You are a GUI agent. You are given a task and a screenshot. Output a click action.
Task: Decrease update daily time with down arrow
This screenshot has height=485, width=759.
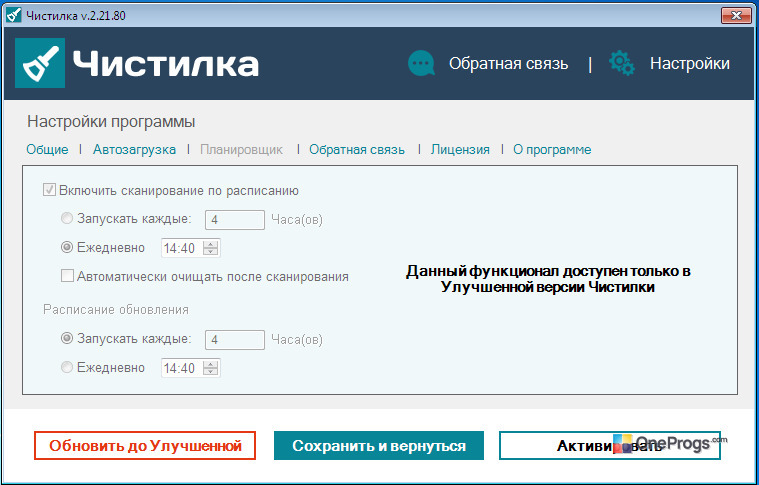click(x=211, y=372)
